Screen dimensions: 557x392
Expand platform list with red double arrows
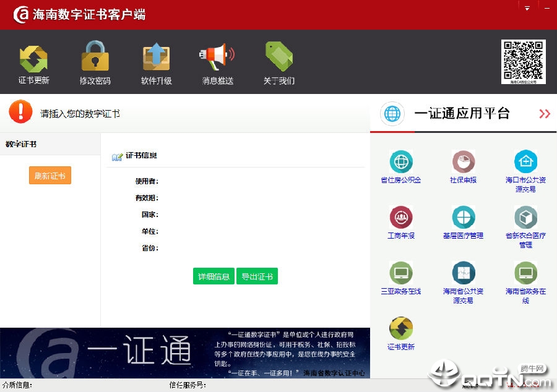click(544, 114)
